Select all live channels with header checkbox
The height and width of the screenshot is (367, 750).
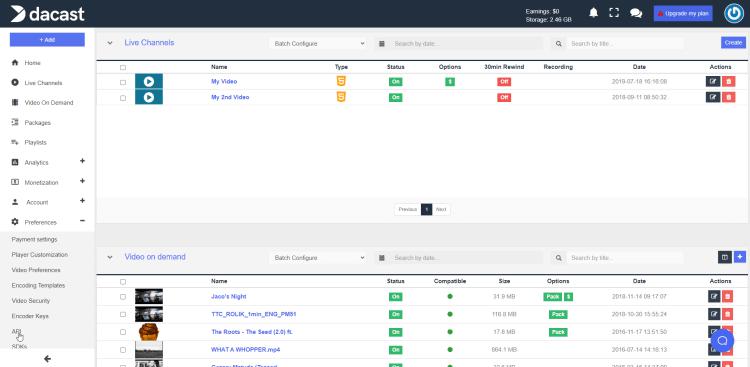coord(123,67)
